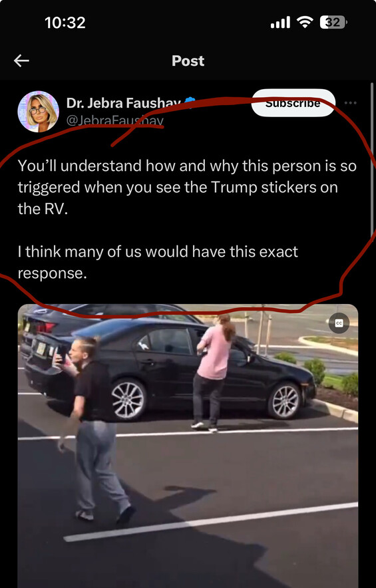Tap the Post header title
Viewport: 376px width, 588px height.
coord(188,61)
